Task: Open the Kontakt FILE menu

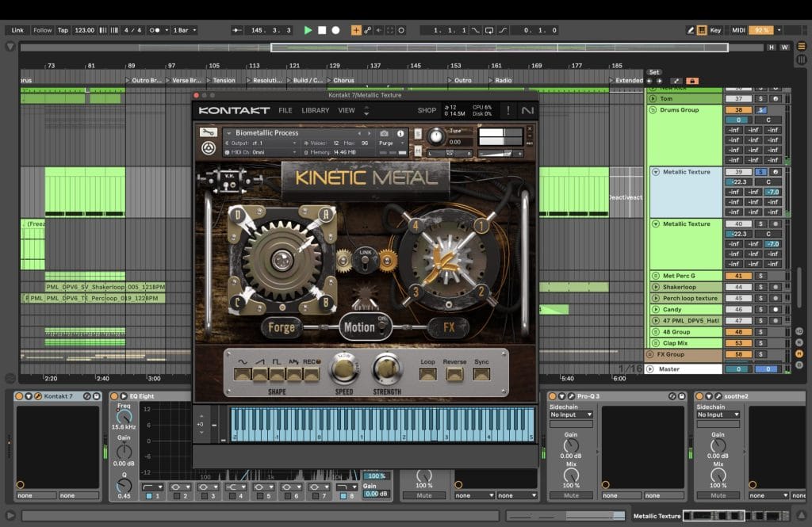Action: [x=285, y=110]
